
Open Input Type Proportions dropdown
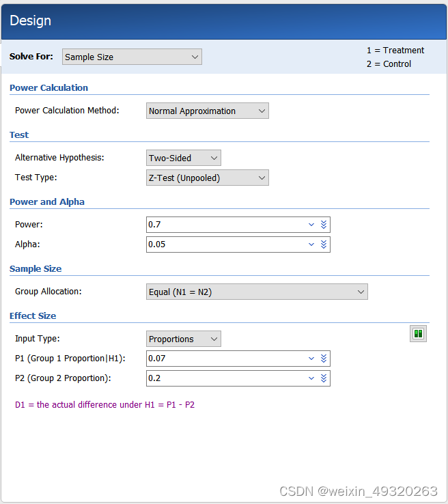(183, 339)
